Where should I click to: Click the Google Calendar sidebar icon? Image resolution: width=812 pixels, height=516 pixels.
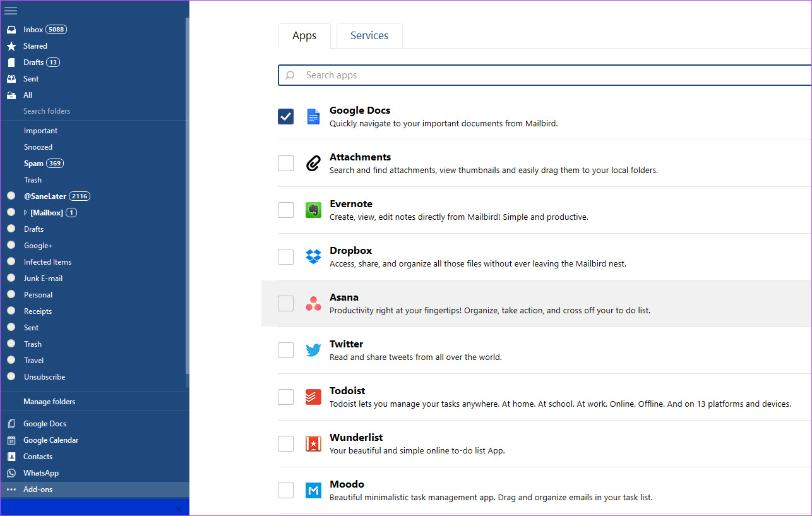(11, 440)
